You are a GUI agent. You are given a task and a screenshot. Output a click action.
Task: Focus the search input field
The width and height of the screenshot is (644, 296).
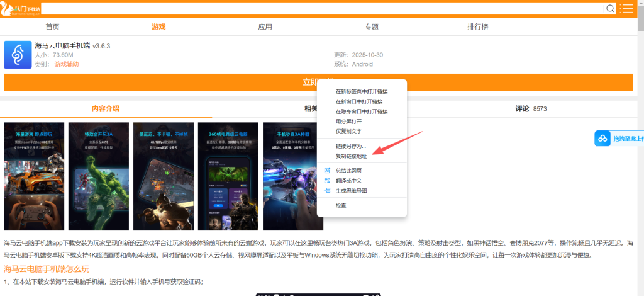click(x=323, y=9)
